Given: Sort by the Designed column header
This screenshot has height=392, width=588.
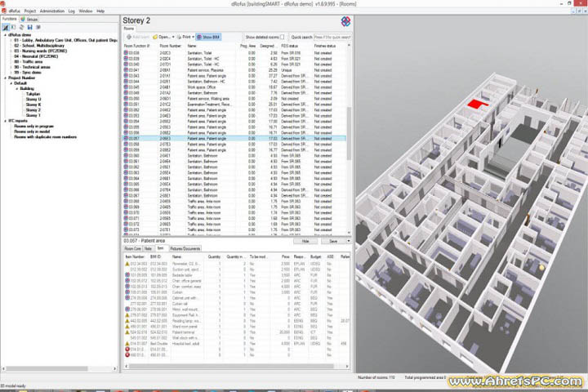Looking at the screenshot, I should pos(267,46).
